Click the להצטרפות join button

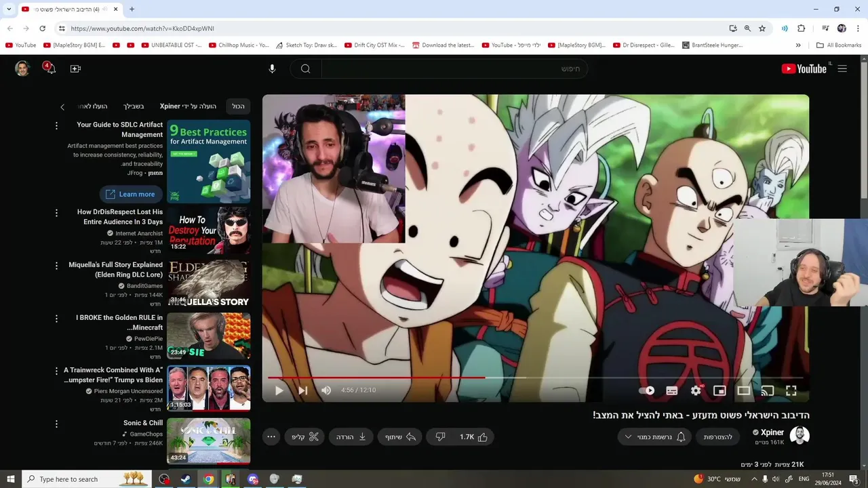point(718,437)
